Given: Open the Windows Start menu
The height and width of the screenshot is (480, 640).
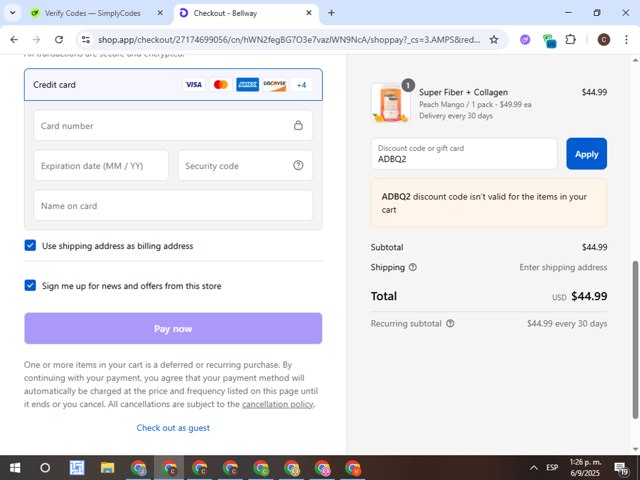Looking at the screenshot, I should [x=15, y=468].
